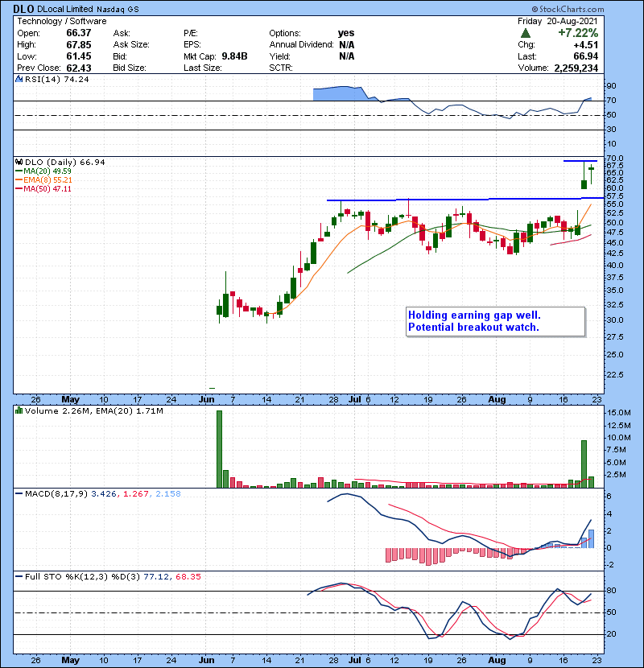The height and width of the screenshot is (668, 644).
Task: Click the EMA(8) 55.21 legend entry
Action: point(43,180)
